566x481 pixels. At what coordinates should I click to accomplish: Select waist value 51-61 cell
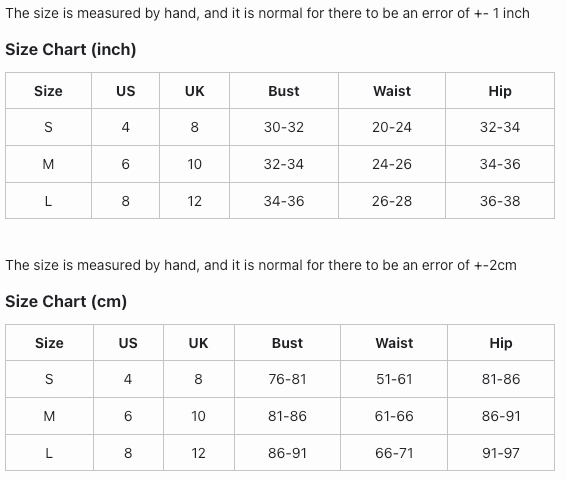pyautogui.click(x=394, y=379)
